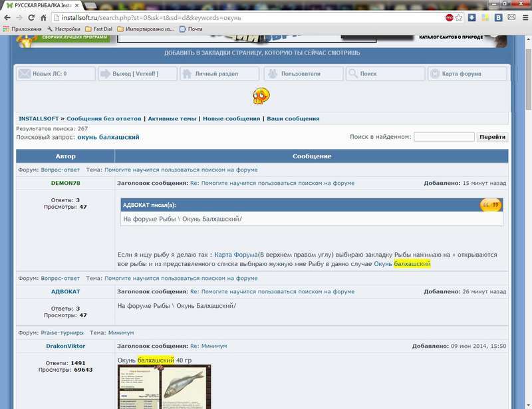
Task: Click the house icon beside Личный раздел
Action: point(187,73)
